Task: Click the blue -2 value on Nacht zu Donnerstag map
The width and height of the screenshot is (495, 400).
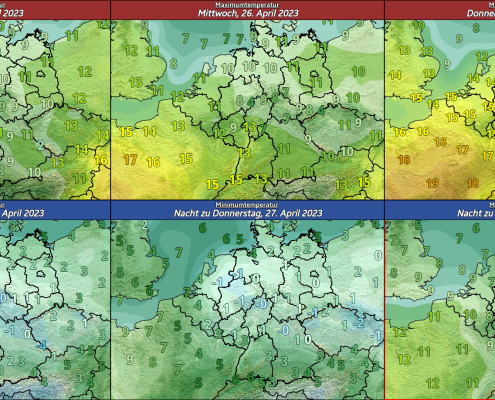Action: [358, 323]
